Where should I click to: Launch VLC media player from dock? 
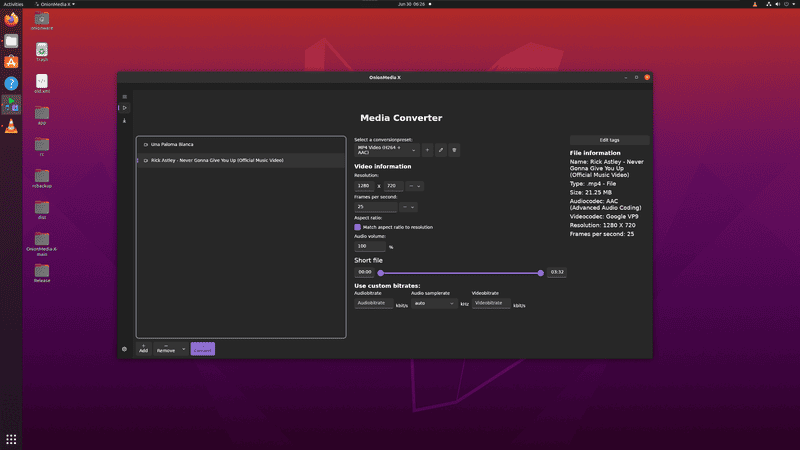tap(11, 126)
